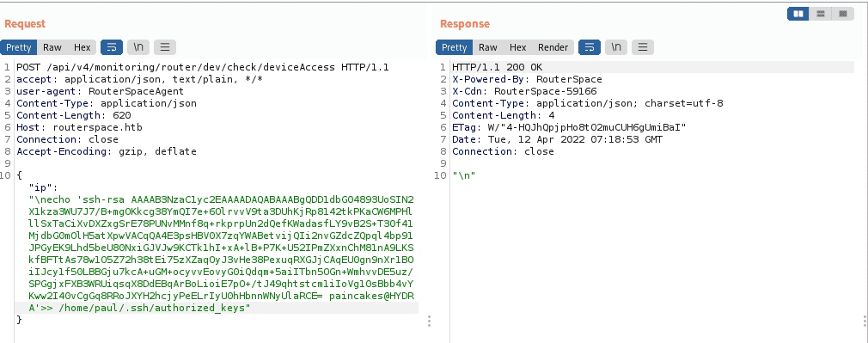868x343 pixels.
Task: Switch Request view to Hex tab
Action: pos(82,47)
